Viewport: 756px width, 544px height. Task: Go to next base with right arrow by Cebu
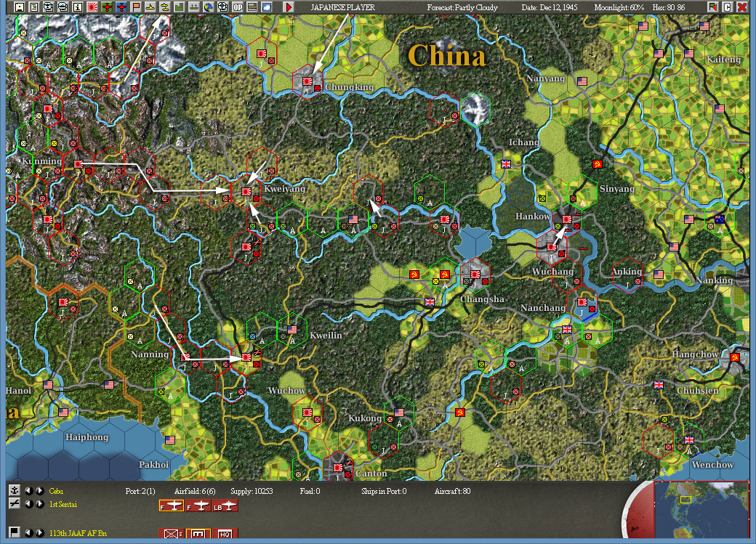(39, 490)
